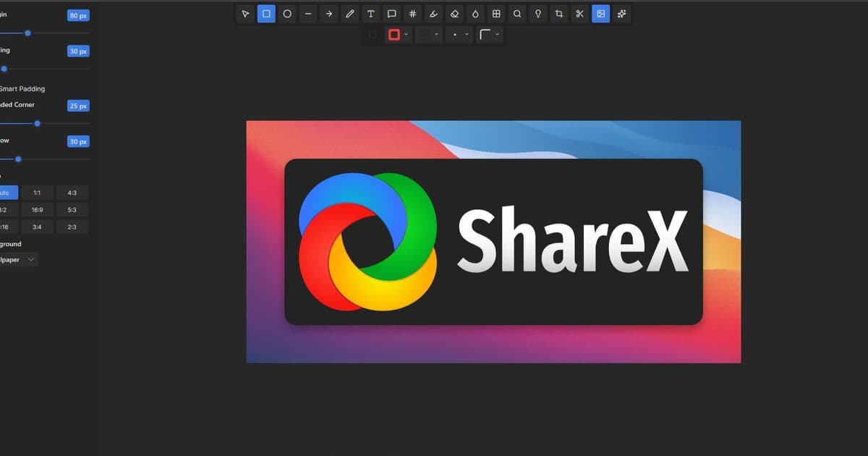Select the Crop tool
868x456 pixels.
pyautogui.click(x=559, y=14)
